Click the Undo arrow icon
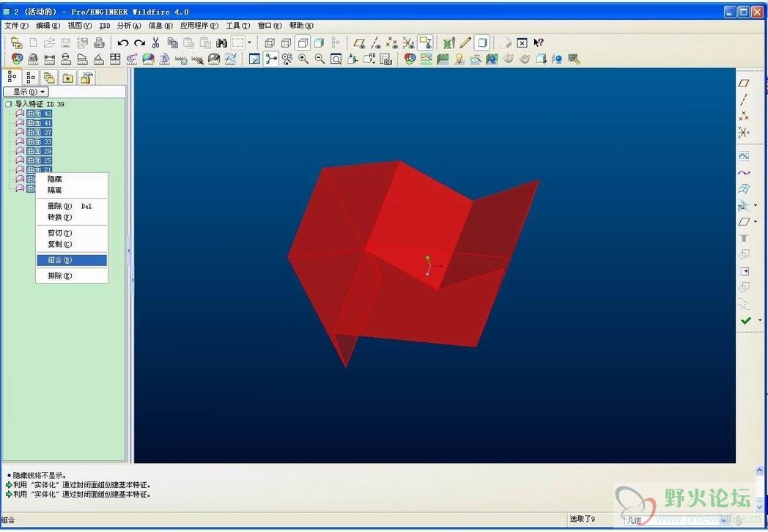Viewport: 768px width, 532px height. click(123, 43)
